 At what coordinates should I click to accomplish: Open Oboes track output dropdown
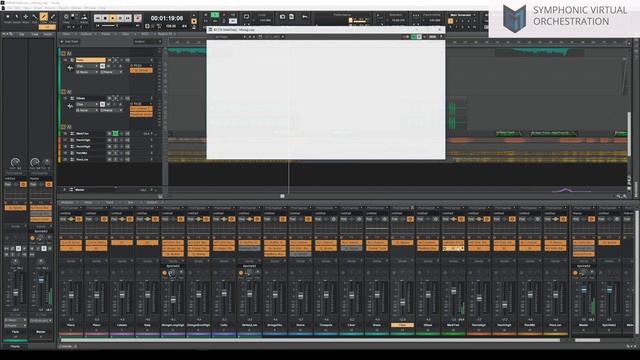[111, 110]
